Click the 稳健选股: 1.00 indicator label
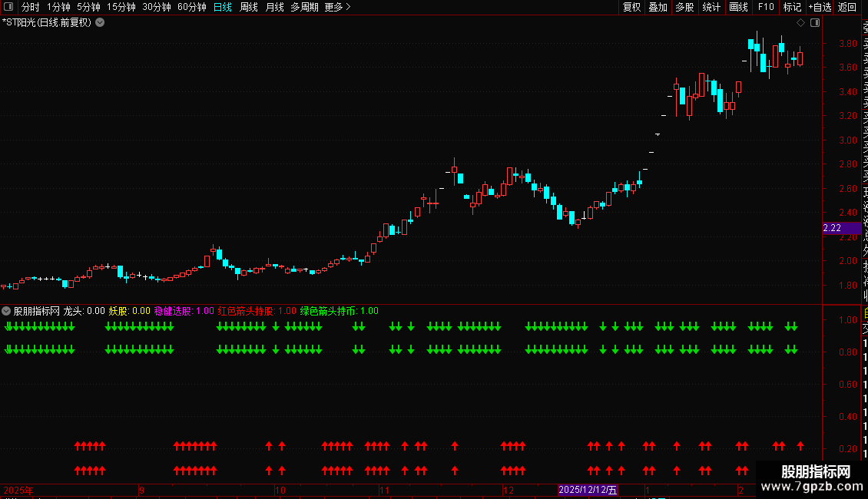Screen dimensions: 868x499 point(184,311)
